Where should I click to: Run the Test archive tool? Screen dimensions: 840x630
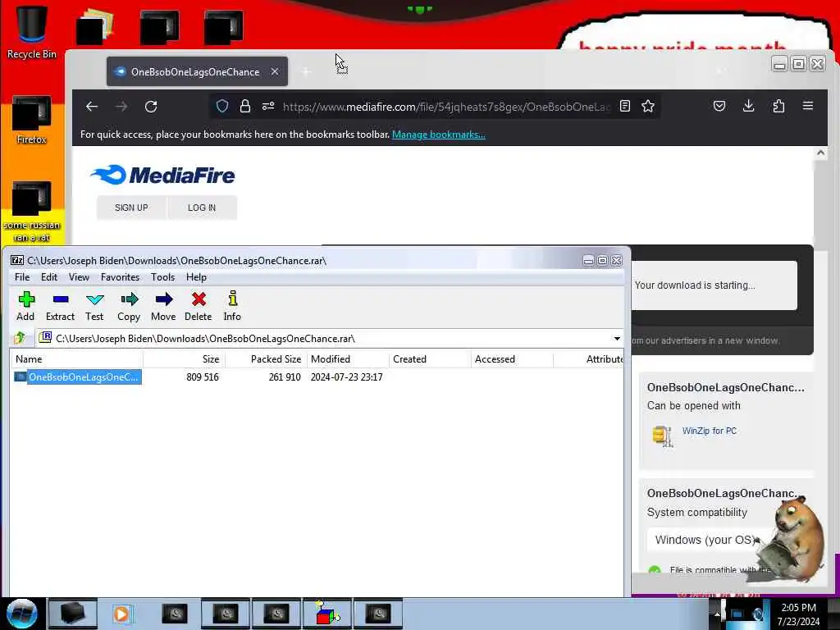point(94,306)
